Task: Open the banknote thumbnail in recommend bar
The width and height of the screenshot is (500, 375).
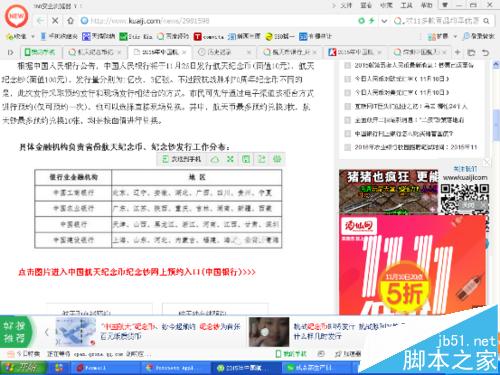Action: 76,332
